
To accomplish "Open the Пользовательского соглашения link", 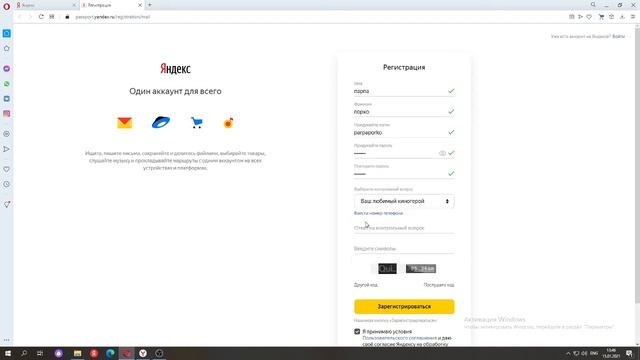I will click(x=400, y=338).
